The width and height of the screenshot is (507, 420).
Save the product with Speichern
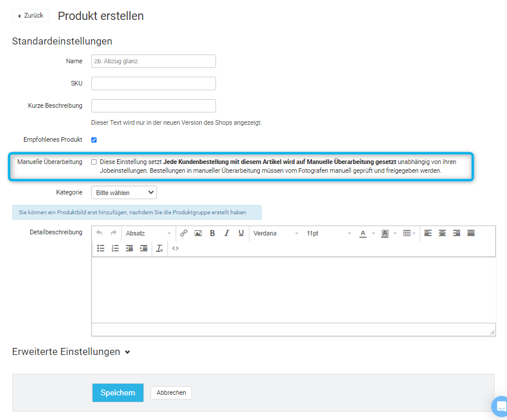118,393
